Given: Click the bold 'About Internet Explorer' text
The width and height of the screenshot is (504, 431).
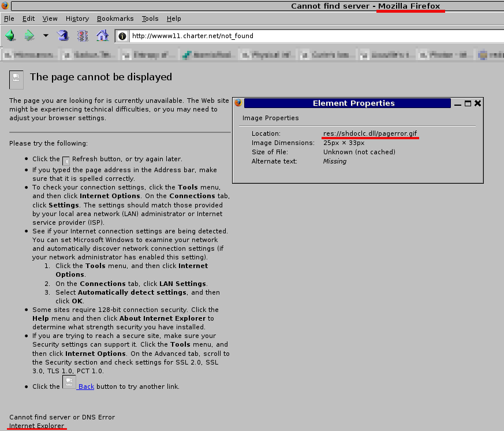Looking at the screenshot, I should click(x=162, y=318).
